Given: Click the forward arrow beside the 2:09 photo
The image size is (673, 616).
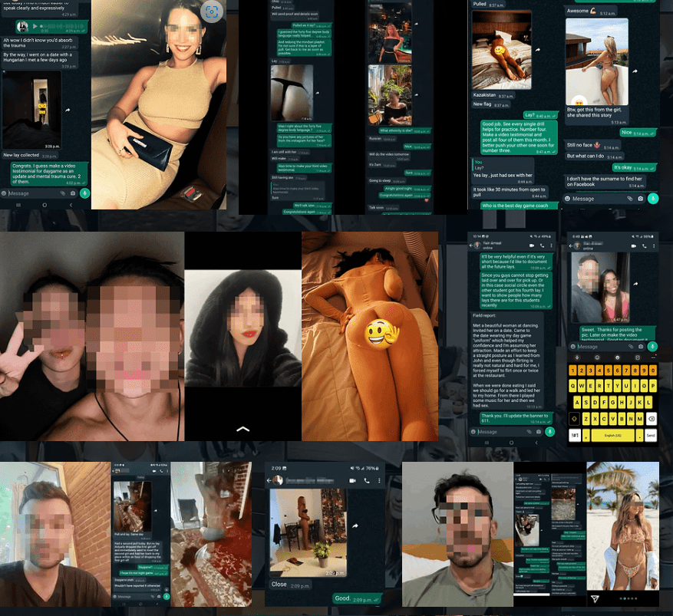Looking at the screenshot, I should [355, 526].
